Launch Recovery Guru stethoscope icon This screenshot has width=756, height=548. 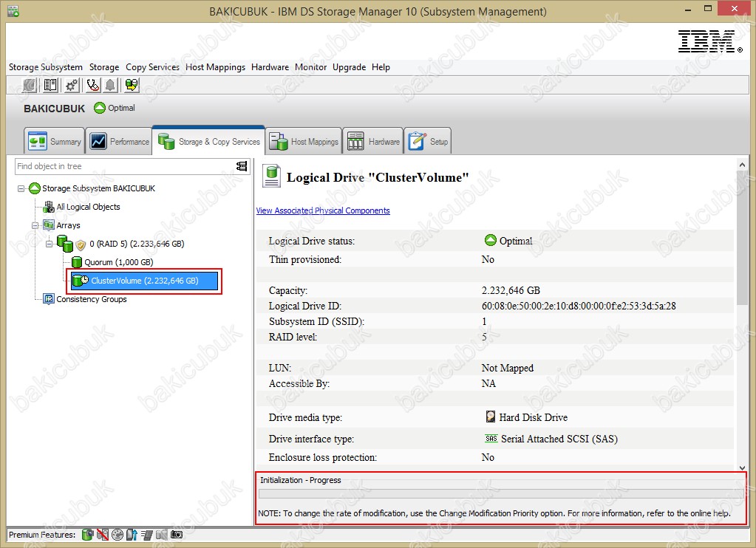(x=92, y=86)
